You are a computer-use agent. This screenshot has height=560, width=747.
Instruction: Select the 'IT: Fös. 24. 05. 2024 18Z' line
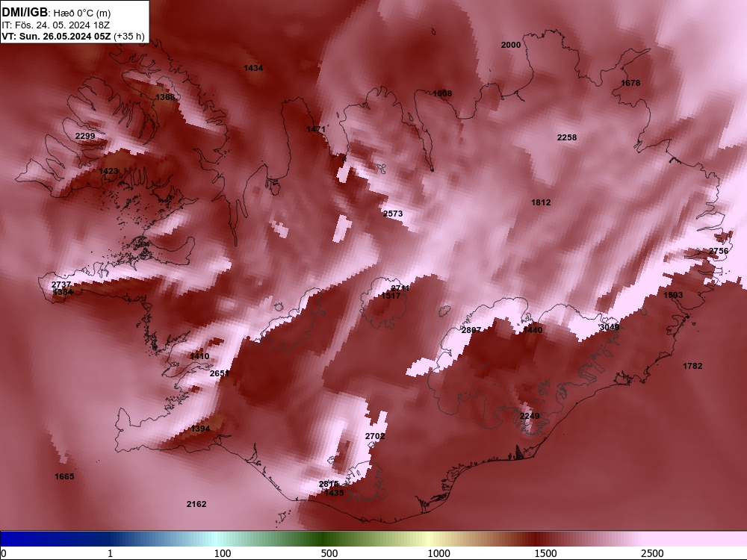[56, 25]
